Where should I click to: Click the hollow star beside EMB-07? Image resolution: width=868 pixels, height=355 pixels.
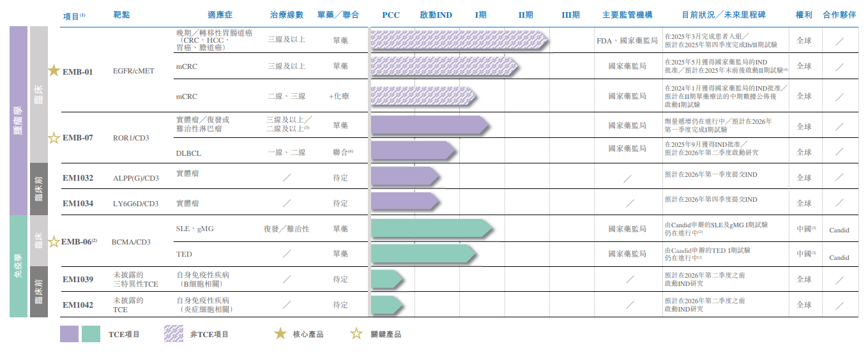[54, 137]
